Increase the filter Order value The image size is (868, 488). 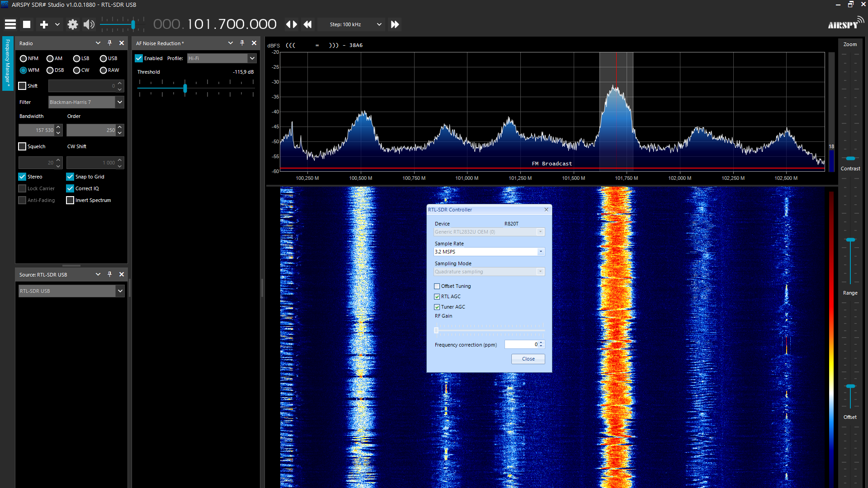[x=120, y=127]
